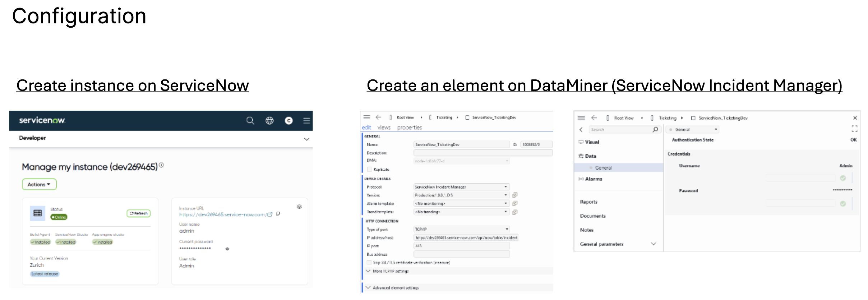The width and height of the screenshot is (868, 300).
Task: Click the Alarms icon in the side panel
Action: (581, 179)
